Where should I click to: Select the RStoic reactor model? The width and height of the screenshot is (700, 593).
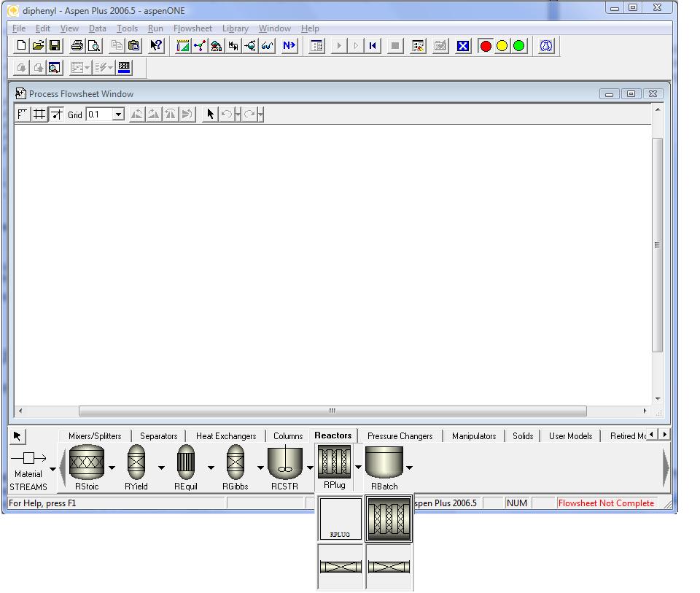pos(87,468)
